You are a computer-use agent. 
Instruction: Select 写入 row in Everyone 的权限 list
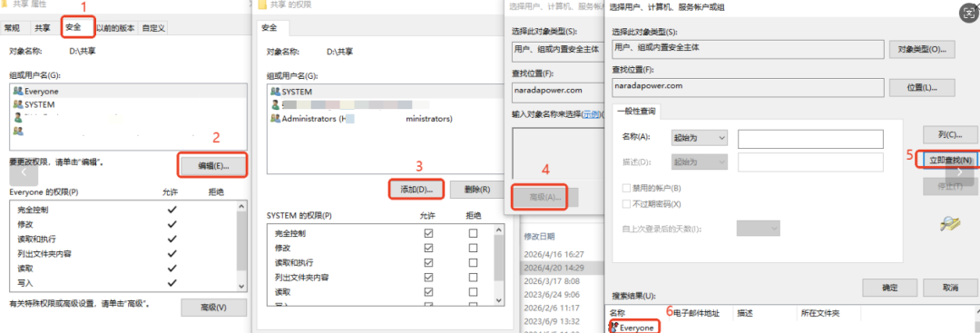(x=123, y=283)
